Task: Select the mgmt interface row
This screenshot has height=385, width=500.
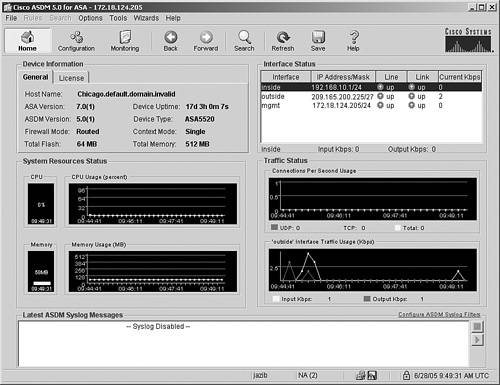Action: [371, 105]
